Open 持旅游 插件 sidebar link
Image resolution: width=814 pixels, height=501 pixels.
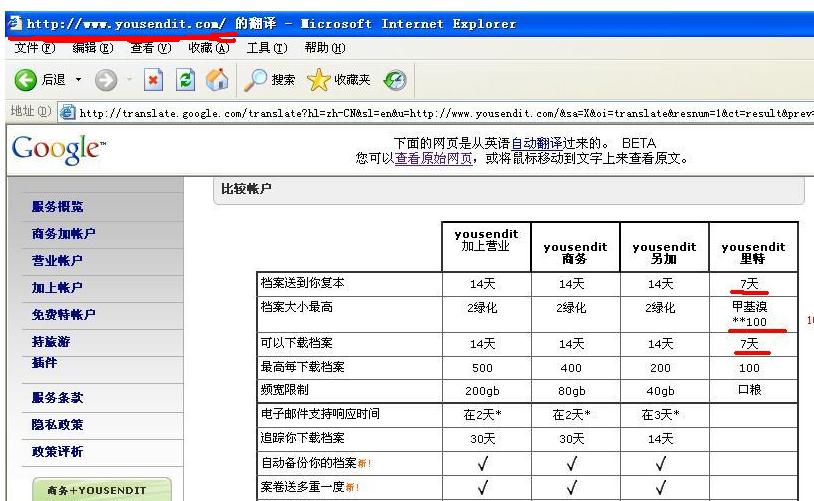pos(51,352)
